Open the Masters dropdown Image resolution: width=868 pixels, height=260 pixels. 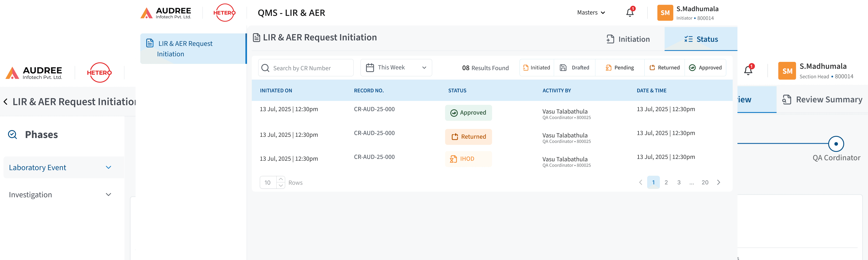[591, 13]
